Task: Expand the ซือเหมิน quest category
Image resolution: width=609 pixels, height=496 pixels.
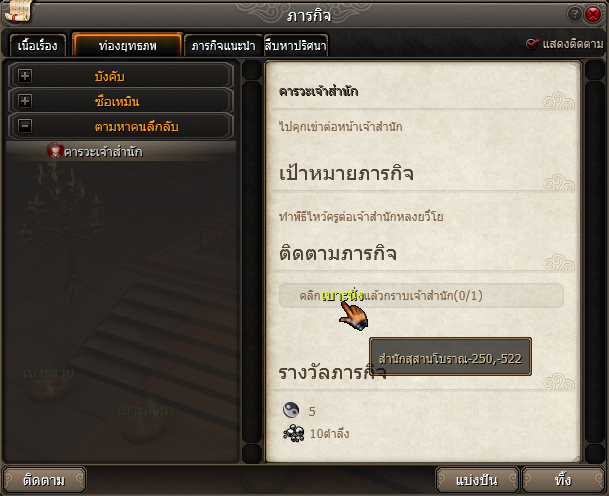Action: pyautogui.click(x=25, y=101)
